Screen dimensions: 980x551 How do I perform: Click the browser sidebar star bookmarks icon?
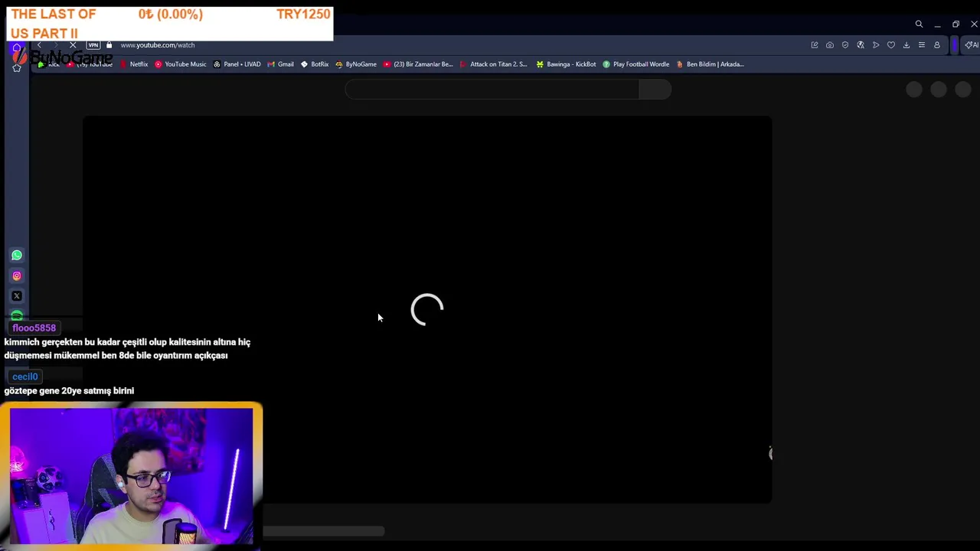pos(17,68)
